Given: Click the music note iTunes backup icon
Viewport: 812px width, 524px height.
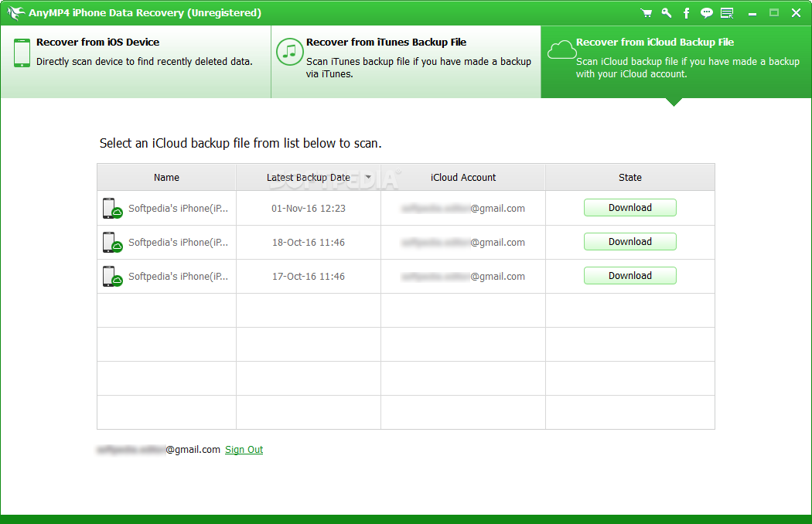Looking at the screenshot, I should 289,52.
